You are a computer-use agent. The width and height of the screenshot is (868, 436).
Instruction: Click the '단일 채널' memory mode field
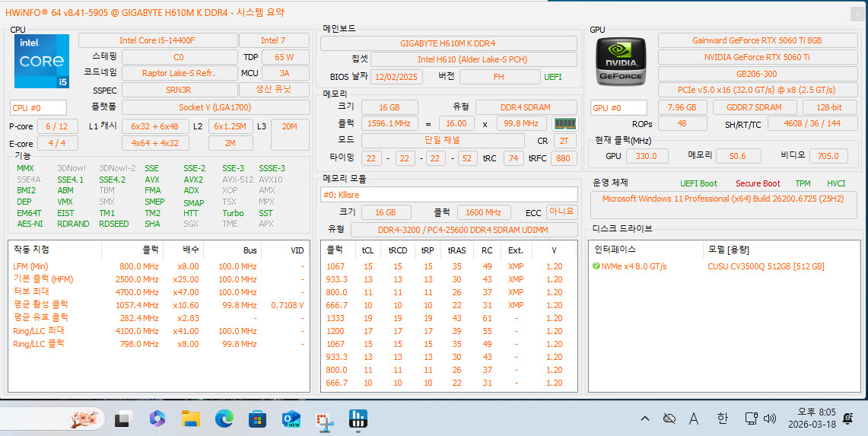coord(442,141)
